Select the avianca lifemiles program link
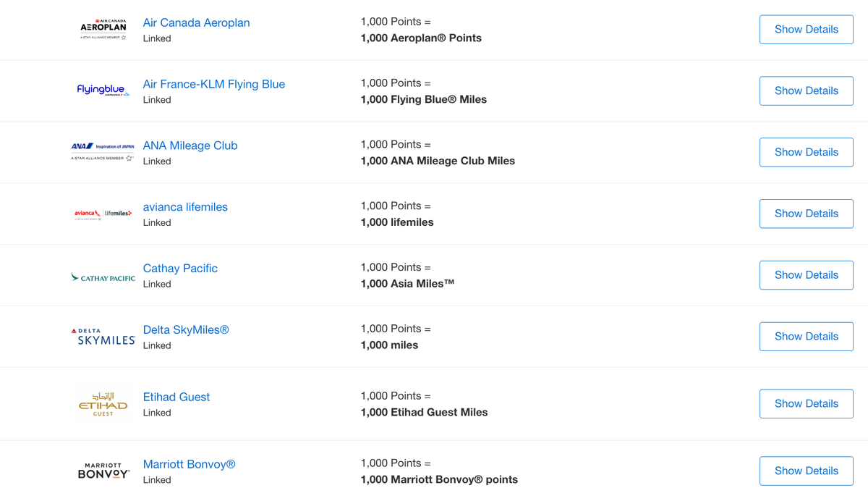Image resolution: width=868 pixels, height=501 pixels. pyautogui.click(x=185, y=207)
